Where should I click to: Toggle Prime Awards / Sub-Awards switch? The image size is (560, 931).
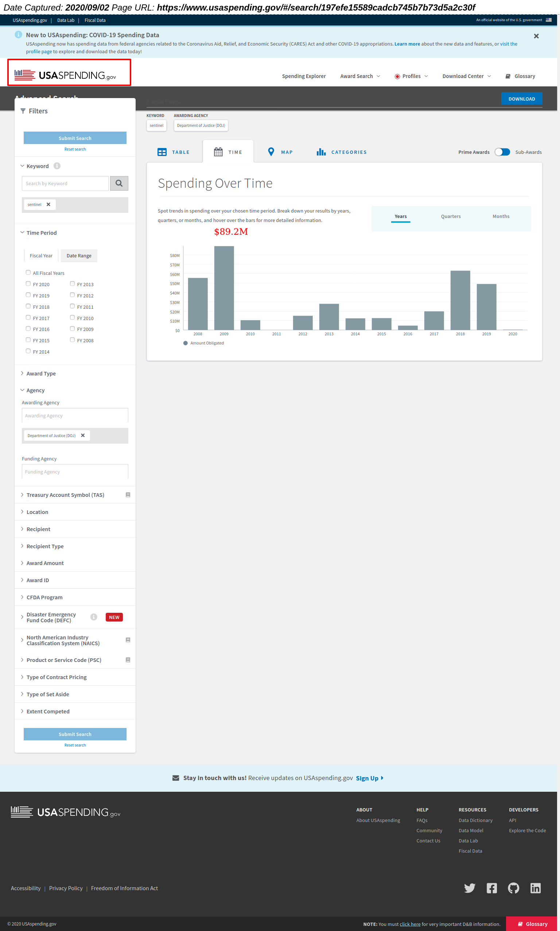click(502, 152)
